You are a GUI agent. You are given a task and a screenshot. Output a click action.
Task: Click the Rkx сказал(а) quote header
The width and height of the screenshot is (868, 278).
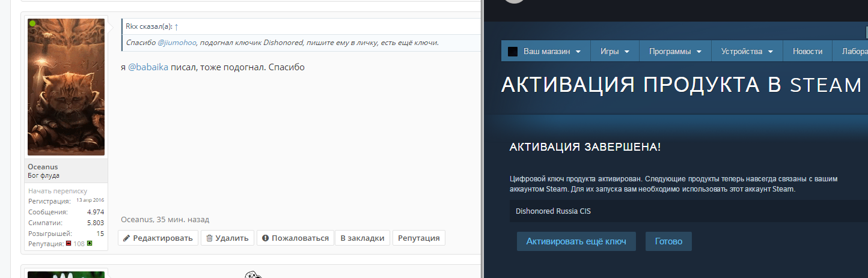click(x=148, y=26)
